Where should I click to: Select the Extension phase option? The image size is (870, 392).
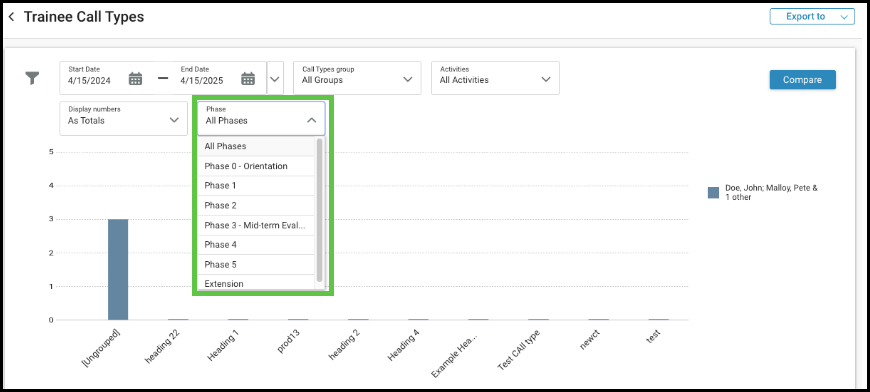(x=256, y=283)
